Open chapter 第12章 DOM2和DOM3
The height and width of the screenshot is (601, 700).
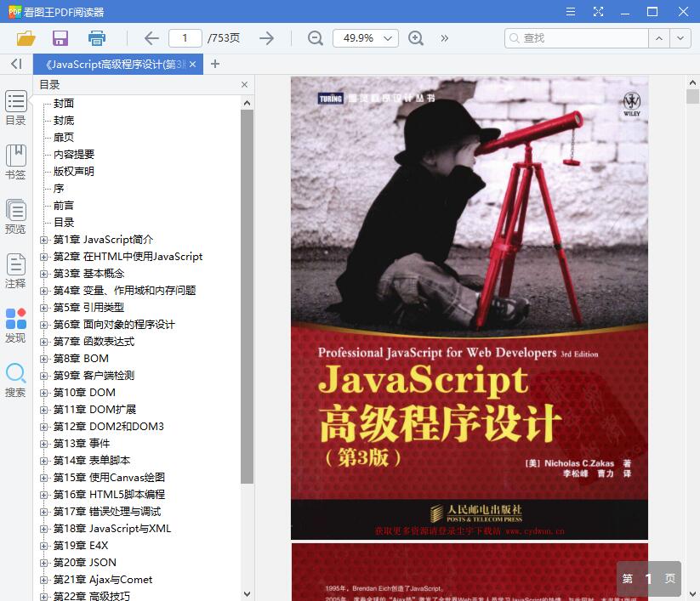(109, 427)
